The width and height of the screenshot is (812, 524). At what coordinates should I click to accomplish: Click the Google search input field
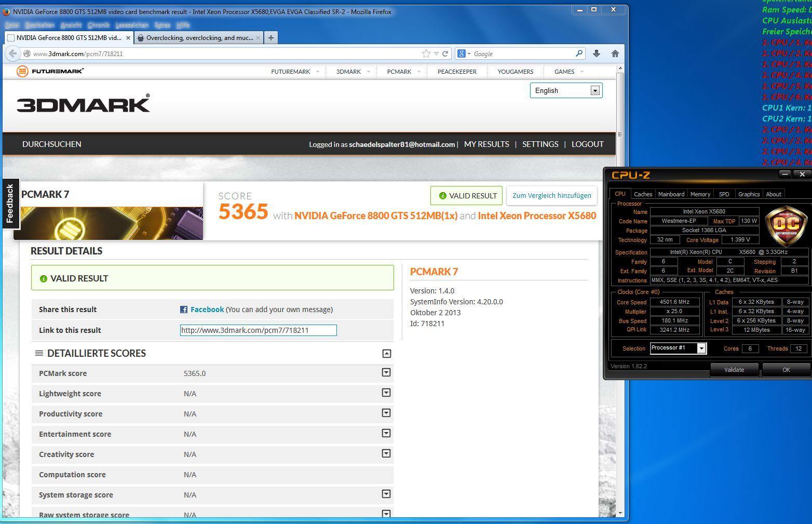523,53
